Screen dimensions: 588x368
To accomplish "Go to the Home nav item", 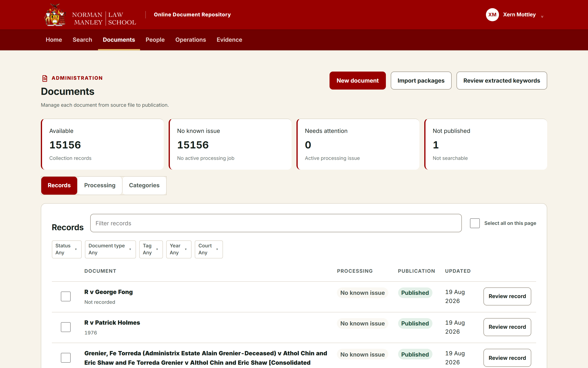I will click(54, 40).
